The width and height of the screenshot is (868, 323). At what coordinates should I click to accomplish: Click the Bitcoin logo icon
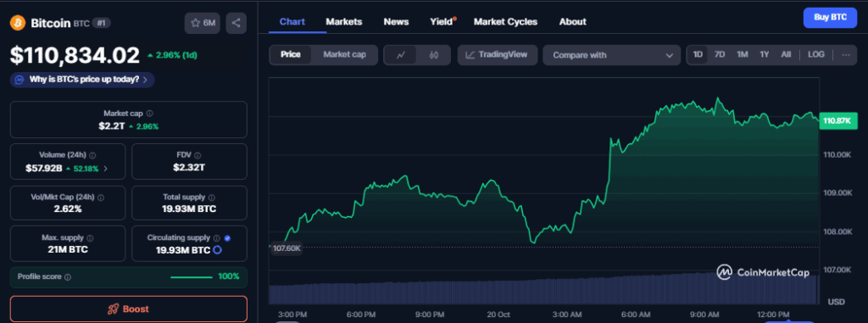19,23
